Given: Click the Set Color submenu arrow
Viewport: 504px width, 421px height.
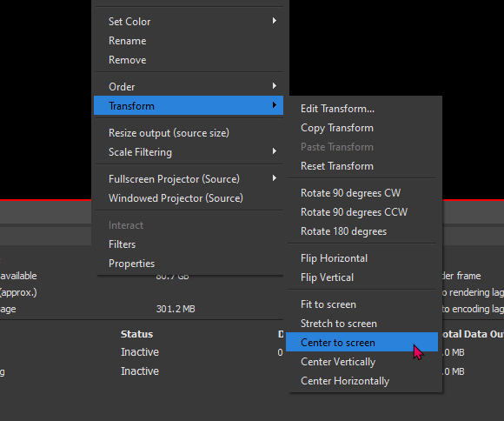Looking at the screenshot, I should [275, 21].
